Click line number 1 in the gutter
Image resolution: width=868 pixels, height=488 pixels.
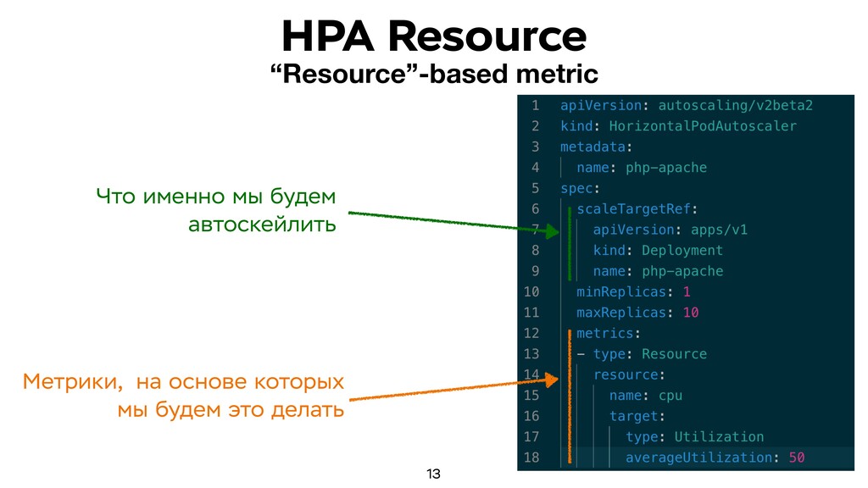536,105
